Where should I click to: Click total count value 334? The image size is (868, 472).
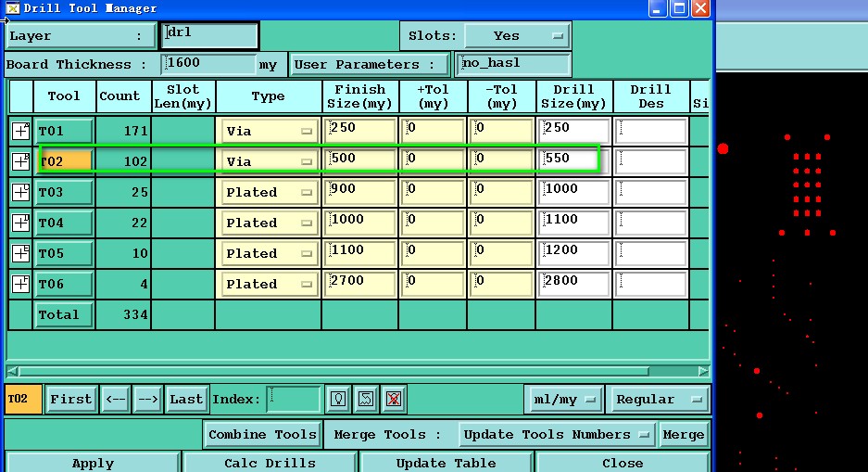click(x=135, y=314)
